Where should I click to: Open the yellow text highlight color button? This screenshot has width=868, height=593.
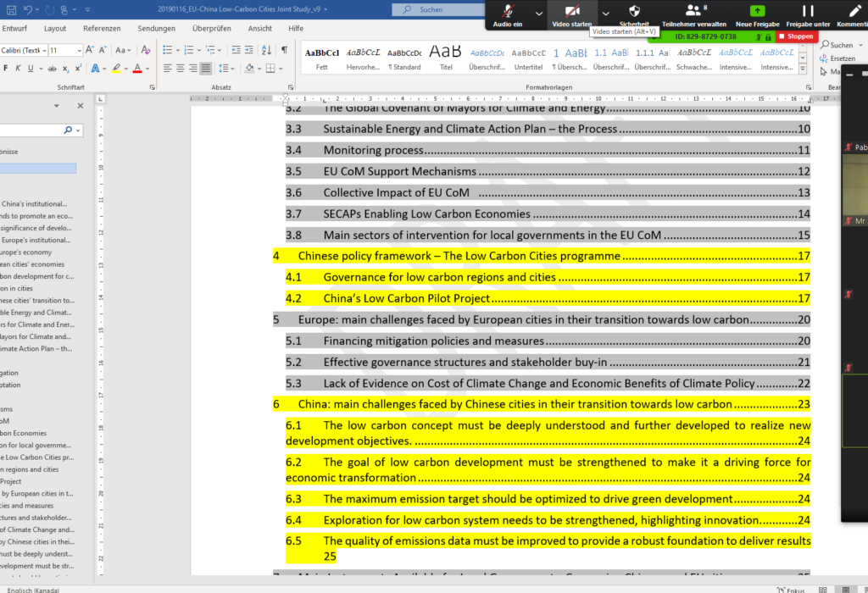click(x=115, y=69)
